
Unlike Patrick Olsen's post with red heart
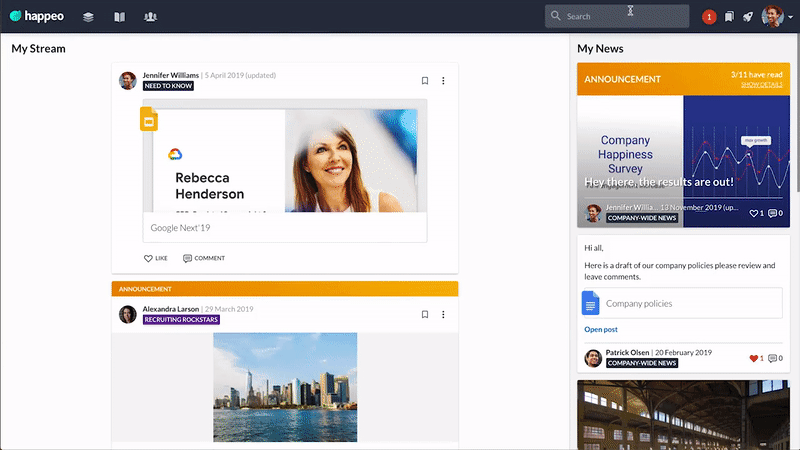click(x=756, y=358)
